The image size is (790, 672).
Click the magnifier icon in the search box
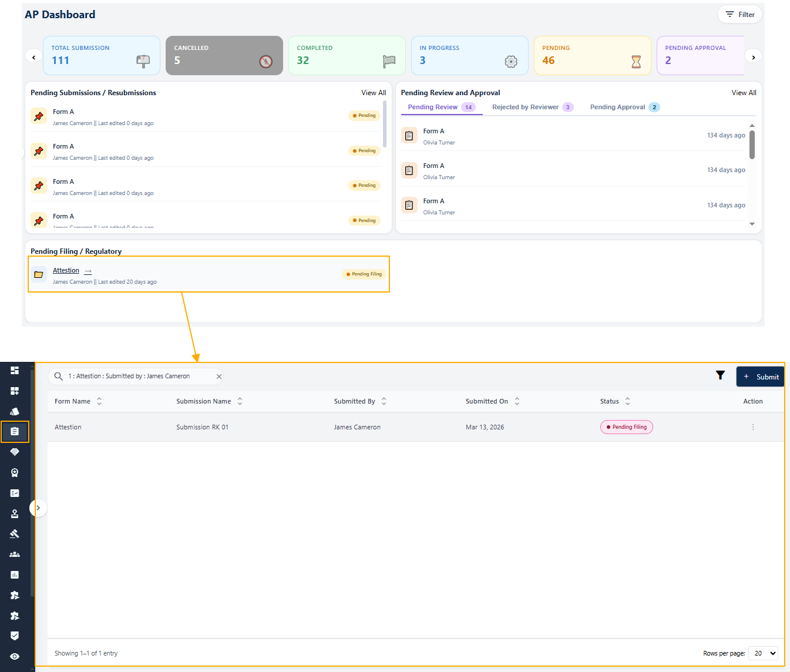[59, 376]
